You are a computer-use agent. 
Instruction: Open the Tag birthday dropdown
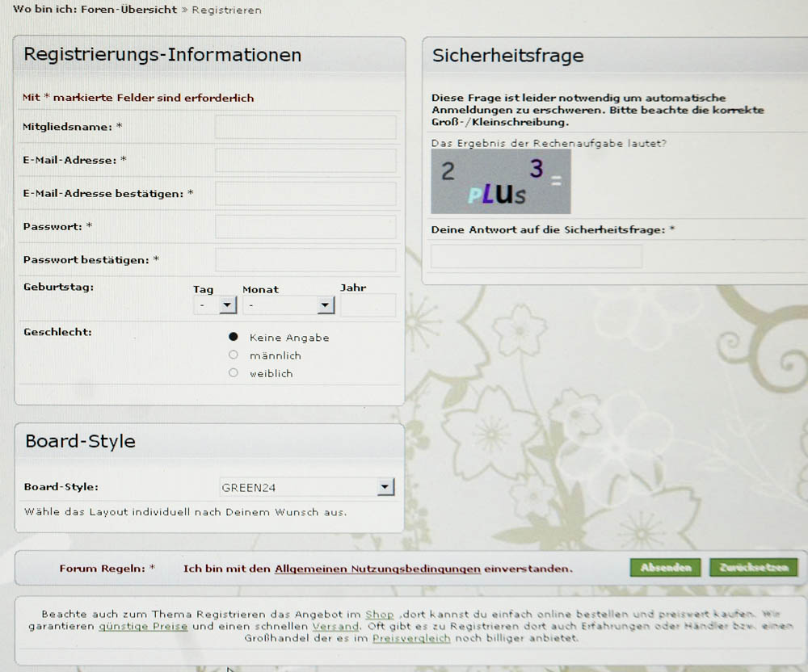click(215, 305)
